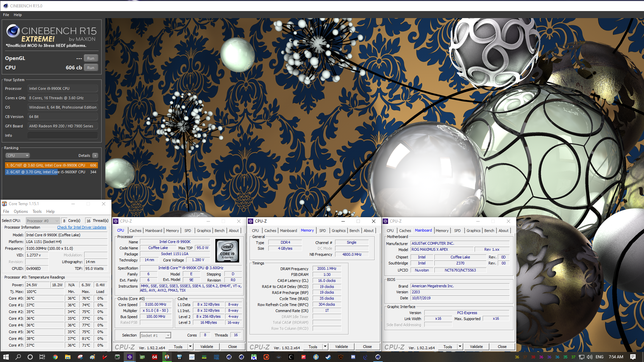
Task: Click the Cores value field showing 8 in CPU-Z
Action: pos(205,335)
